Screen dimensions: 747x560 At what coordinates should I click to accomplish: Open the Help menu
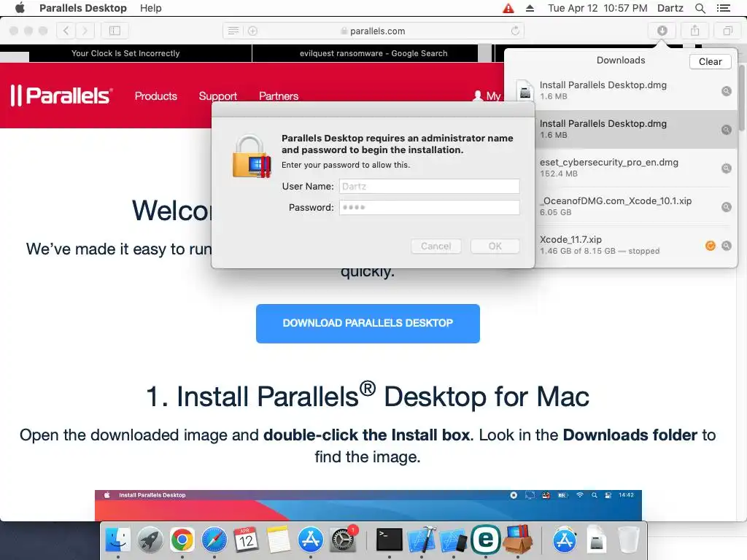pyautogui.click(x=150, y=8)
